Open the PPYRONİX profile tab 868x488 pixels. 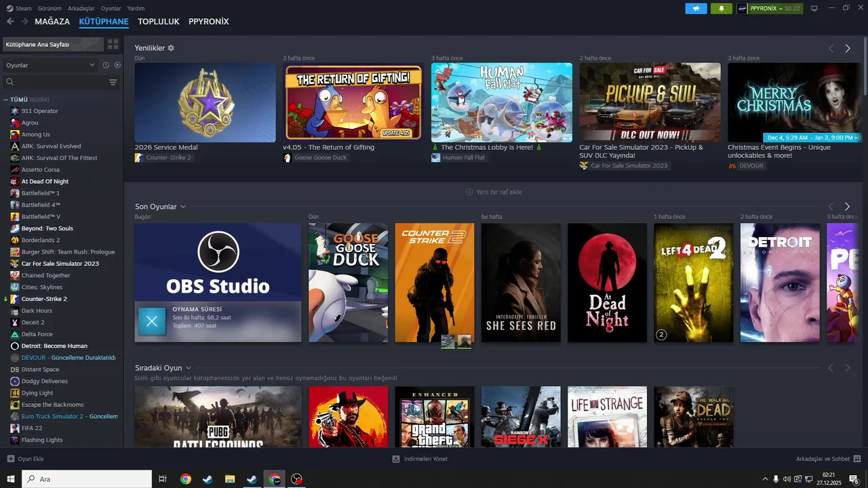tap(209, 22)
